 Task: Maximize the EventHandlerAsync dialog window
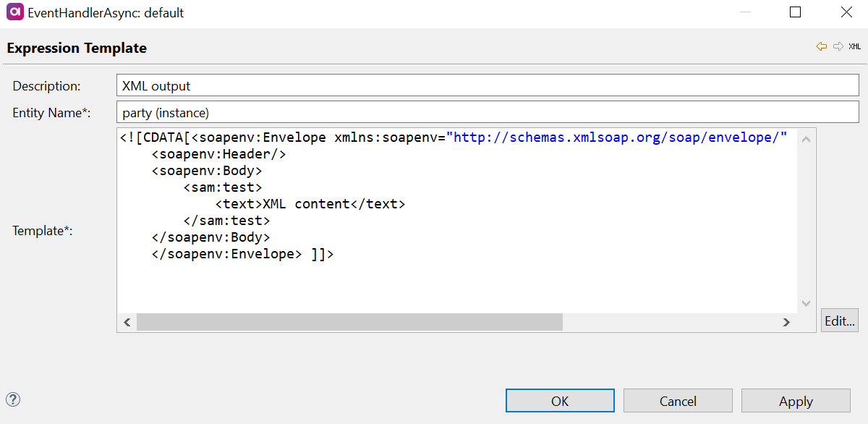(795, 12)
